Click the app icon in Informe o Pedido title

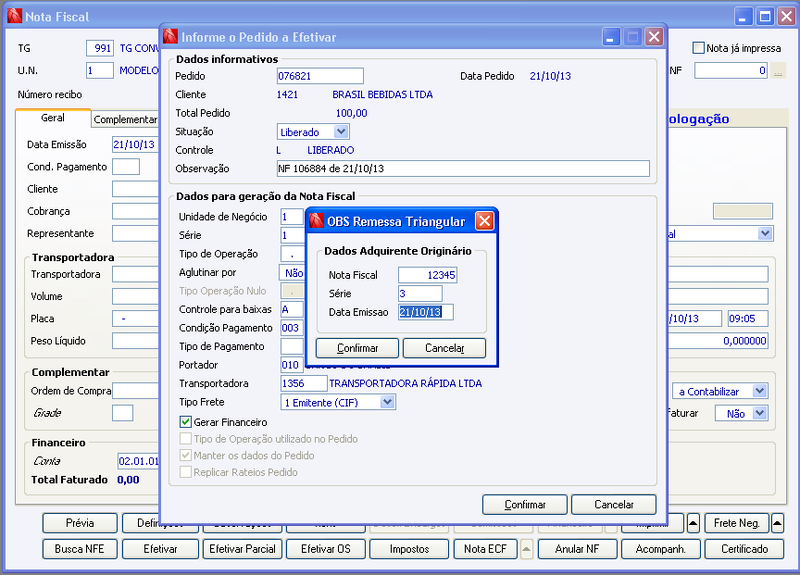pos(170,37)
